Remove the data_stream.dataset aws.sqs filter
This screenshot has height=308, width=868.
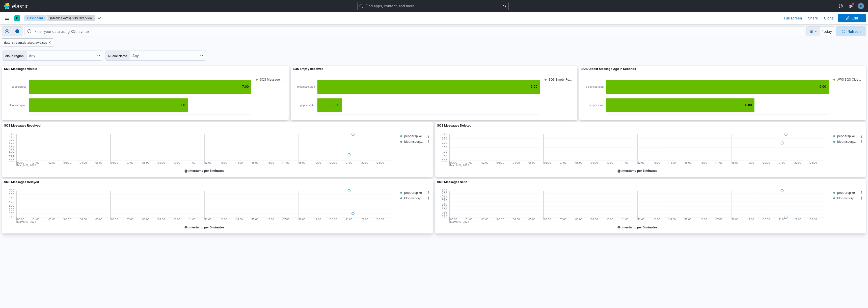coord(49,42)
